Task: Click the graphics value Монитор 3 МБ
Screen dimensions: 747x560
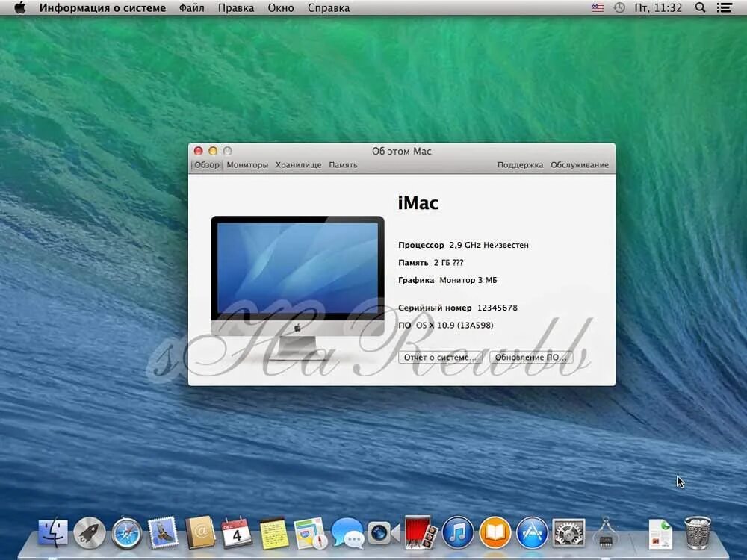Action: pos(468,280)
